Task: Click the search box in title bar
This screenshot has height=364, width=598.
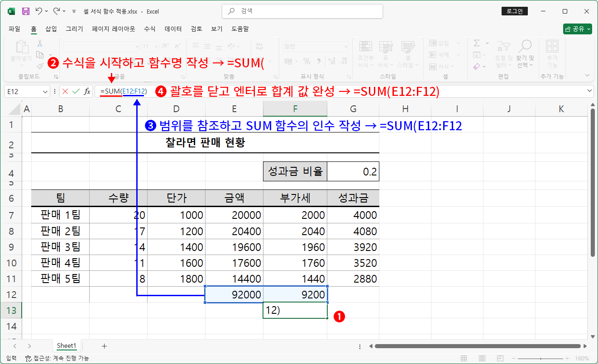Action: [x=302, y=11]
